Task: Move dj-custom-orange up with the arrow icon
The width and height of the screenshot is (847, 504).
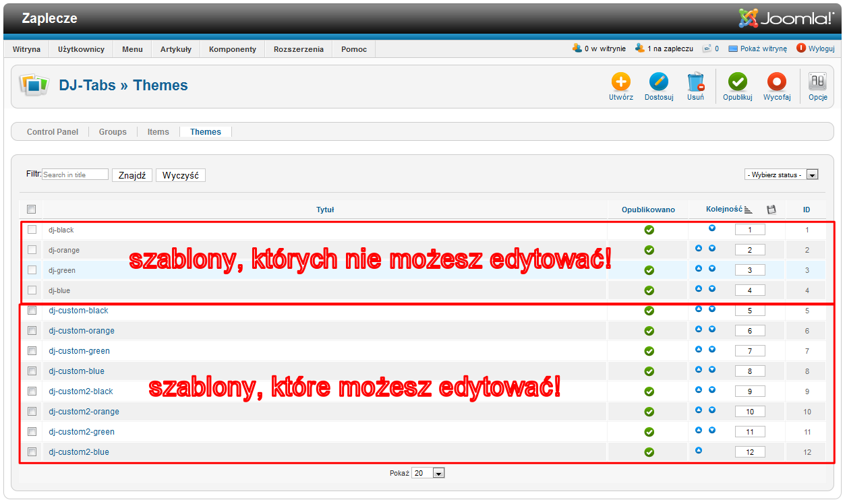Action: (x=699, y=329)
